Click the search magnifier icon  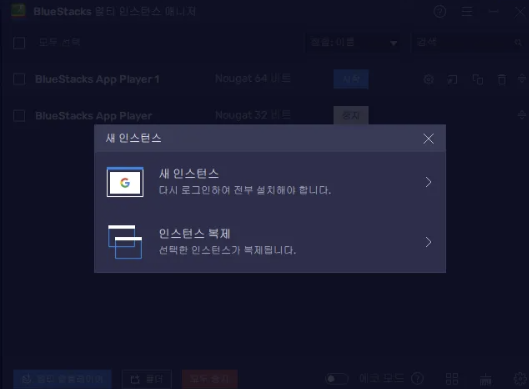click(x=518, y=43)
